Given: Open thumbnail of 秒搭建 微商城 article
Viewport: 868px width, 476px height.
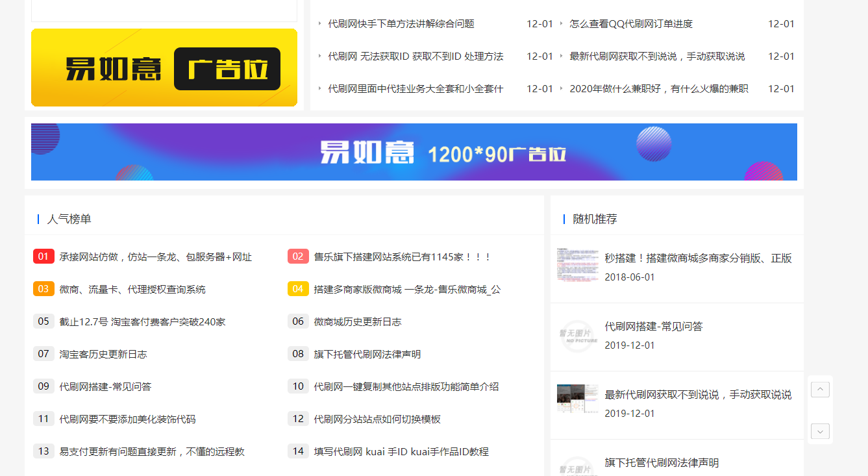Looking at the screenshot, I should pyautogui.click(x=578, y=265).
